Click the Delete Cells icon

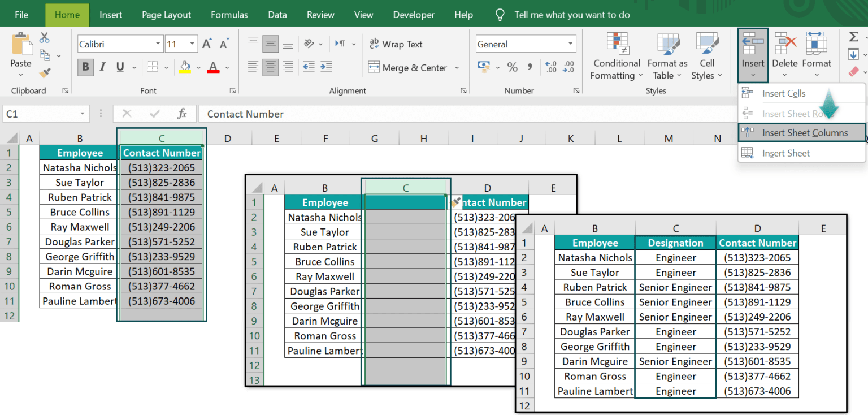click(x=785, y=42)
